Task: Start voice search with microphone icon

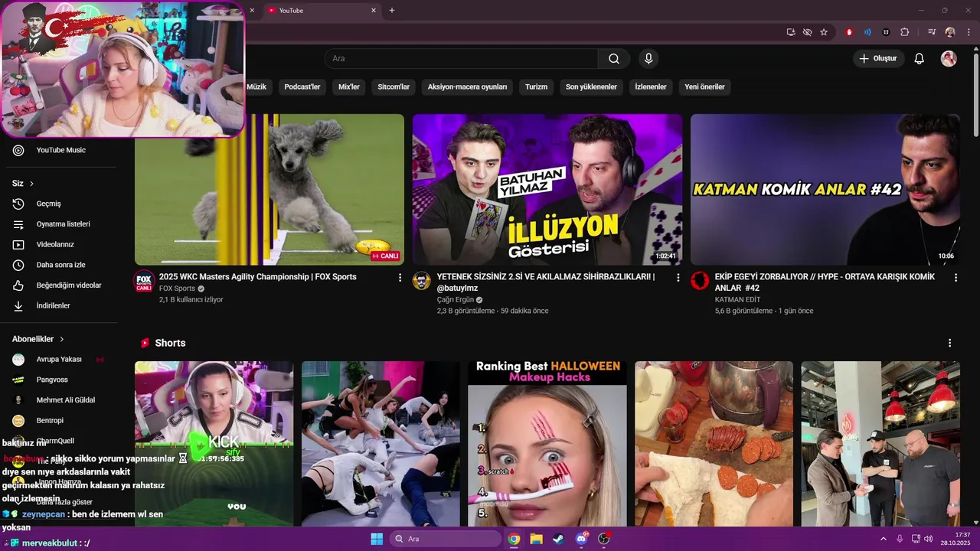Action: coord(648,59)
